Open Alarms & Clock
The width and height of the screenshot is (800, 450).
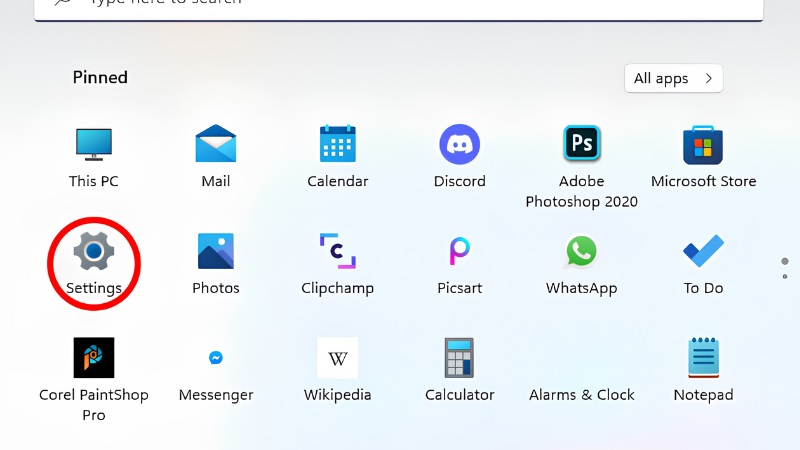[x=582, y=394]
